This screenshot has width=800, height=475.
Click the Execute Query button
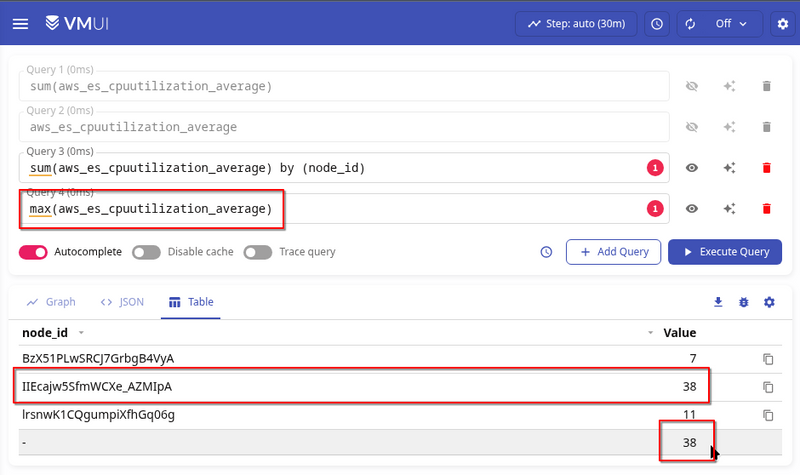point(725,252)
